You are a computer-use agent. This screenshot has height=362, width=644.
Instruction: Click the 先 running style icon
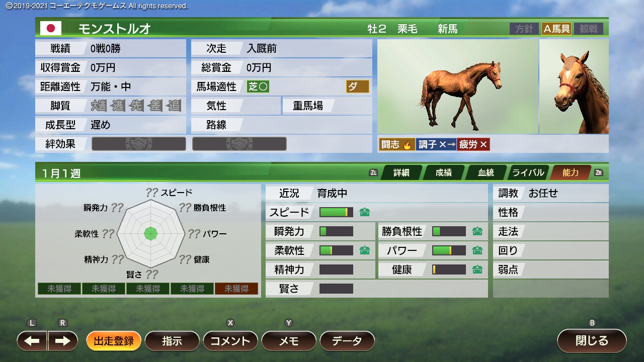(x=136, y=106)
